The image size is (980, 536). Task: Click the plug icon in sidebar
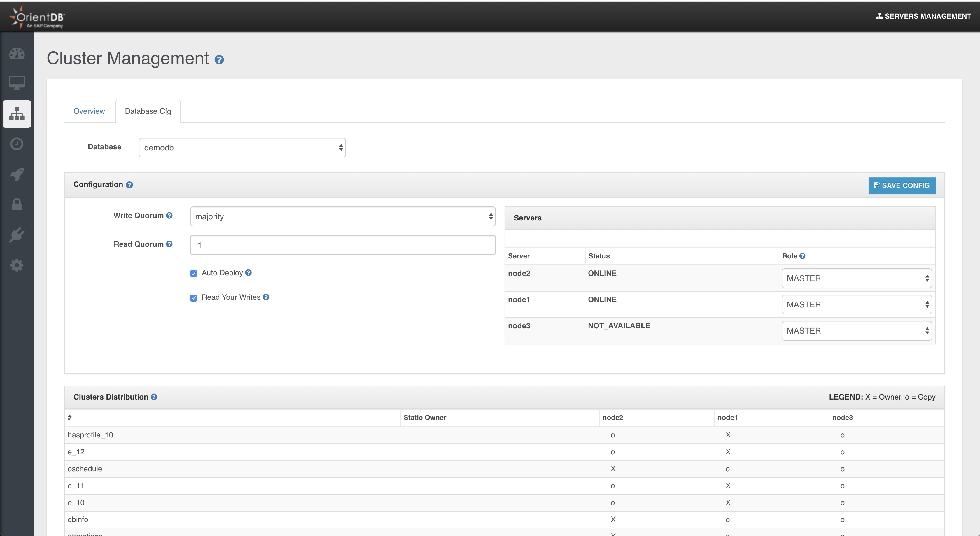pyautogui.click(x=17, y=235)
